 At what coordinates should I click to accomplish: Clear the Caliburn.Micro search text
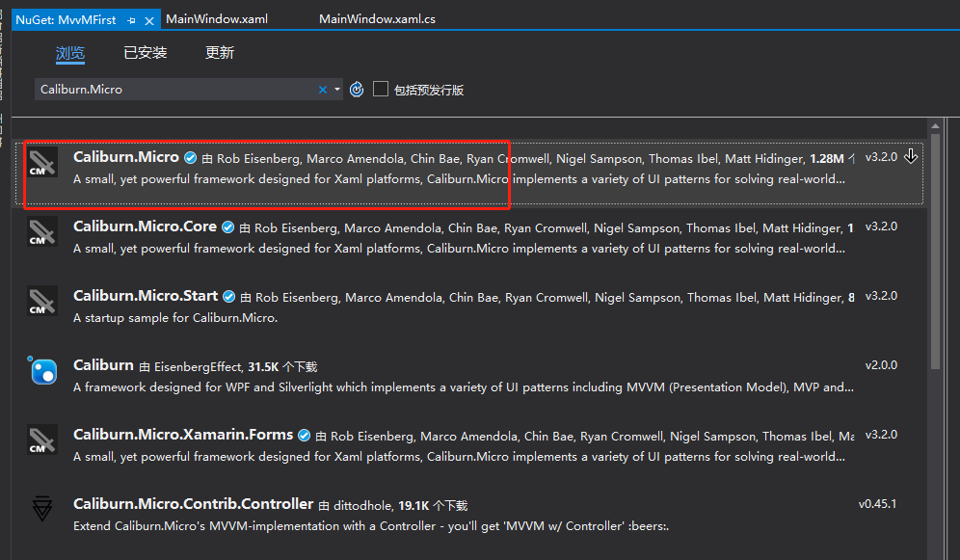coord(323,90)
